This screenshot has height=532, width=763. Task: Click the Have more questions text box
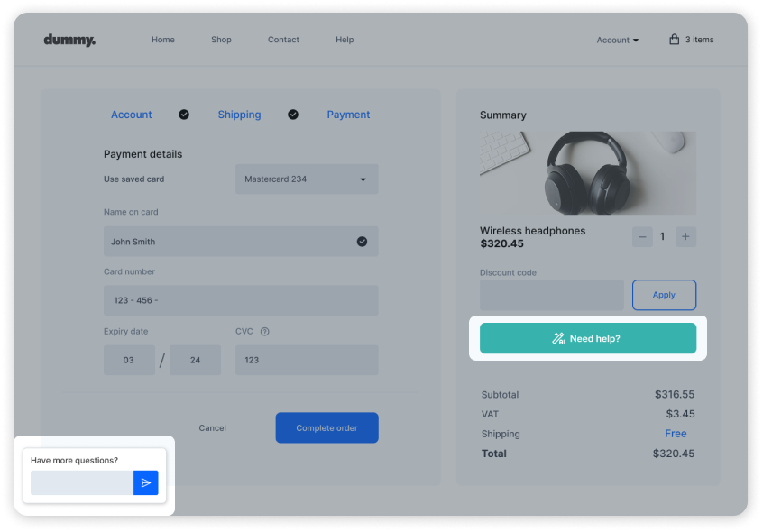[x=82, y=482]
